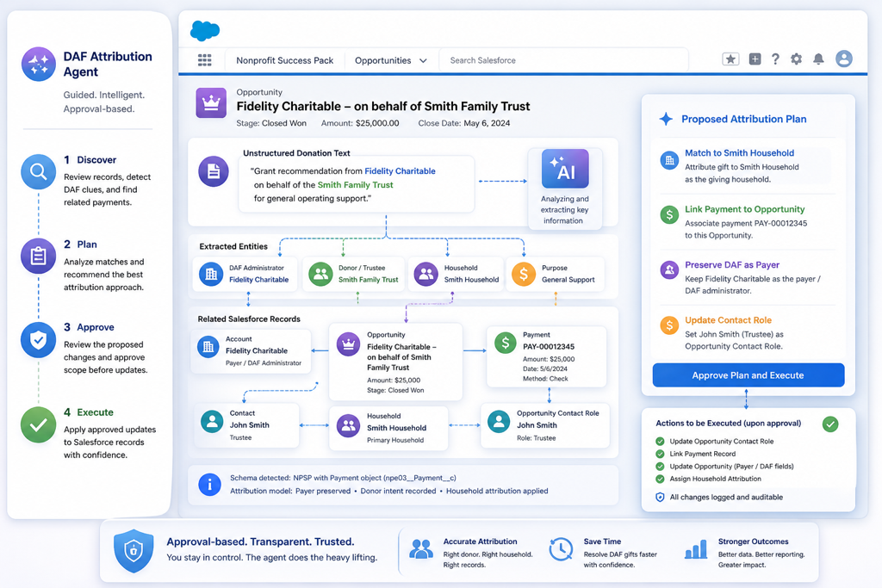
Task: Click the Search Salesforce field
Action: click(562, 60)
